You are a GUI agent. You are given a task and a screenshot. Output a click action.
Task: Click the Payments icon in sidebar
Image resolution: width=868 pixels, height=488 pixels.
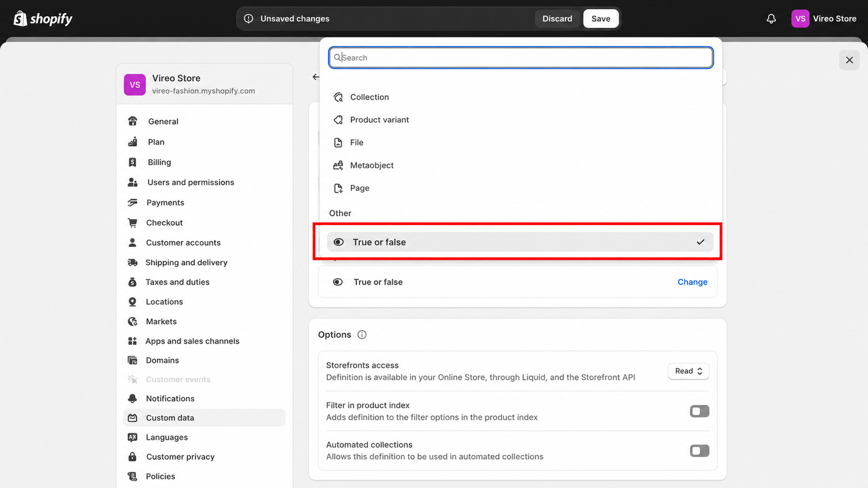[x=132, y=202]
